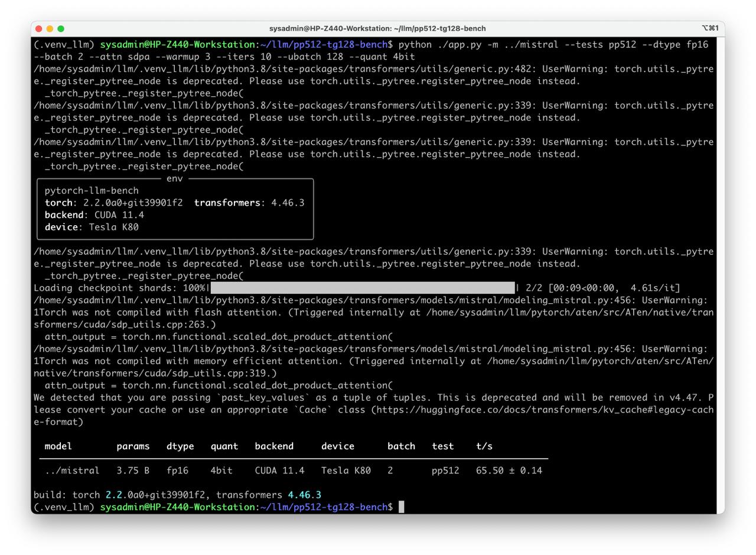Minimize the terminal with yellow button
Screen dimensions: 756x555
tap(50, 28)
